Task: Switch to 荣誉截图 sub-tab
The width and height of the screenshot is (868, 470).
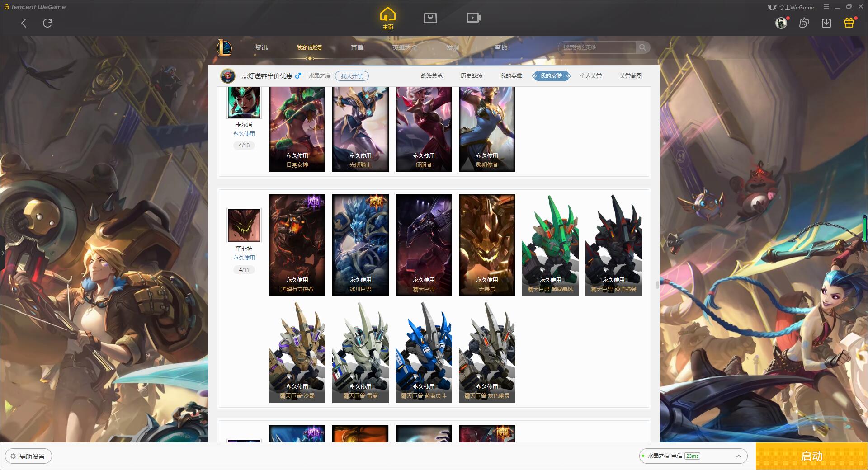Action: click(x=631, y=76)
